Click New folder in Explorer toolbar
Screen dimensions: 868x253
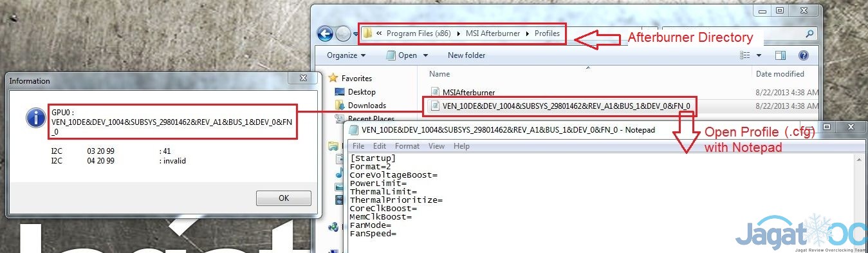point(466,55)
